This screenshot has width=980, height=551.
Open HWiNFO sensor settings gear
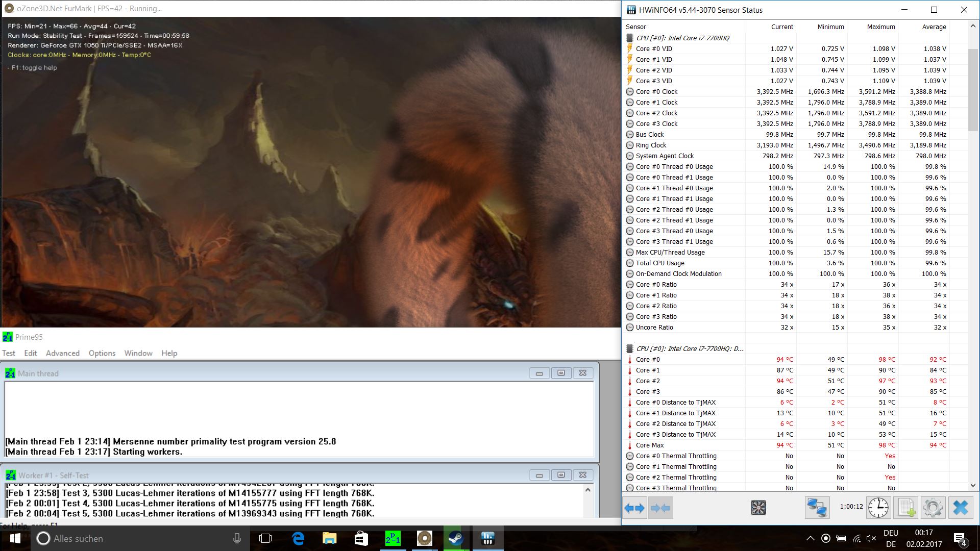(x=933, y=508)
